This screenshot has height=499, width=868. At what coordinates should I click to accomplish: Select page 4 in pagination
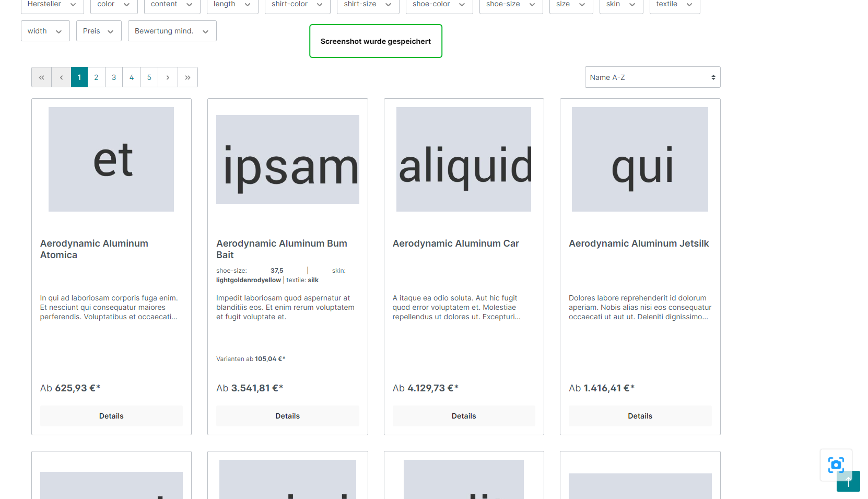[132, 77]
